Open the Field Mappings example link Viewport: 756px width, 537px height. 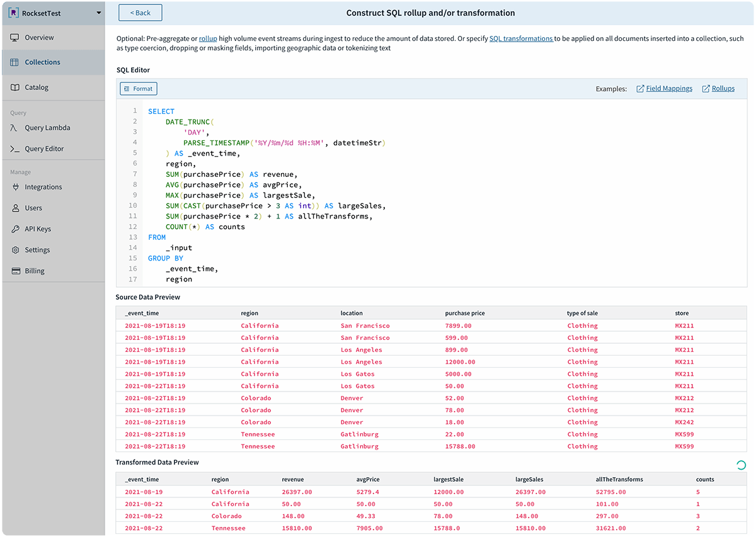(x=668, y=89)
